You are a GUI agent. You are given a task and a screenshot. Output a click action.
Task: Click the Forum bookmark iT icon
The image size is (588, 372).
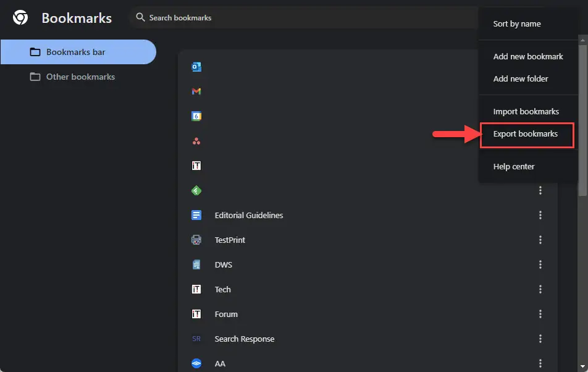coord(196,315)
